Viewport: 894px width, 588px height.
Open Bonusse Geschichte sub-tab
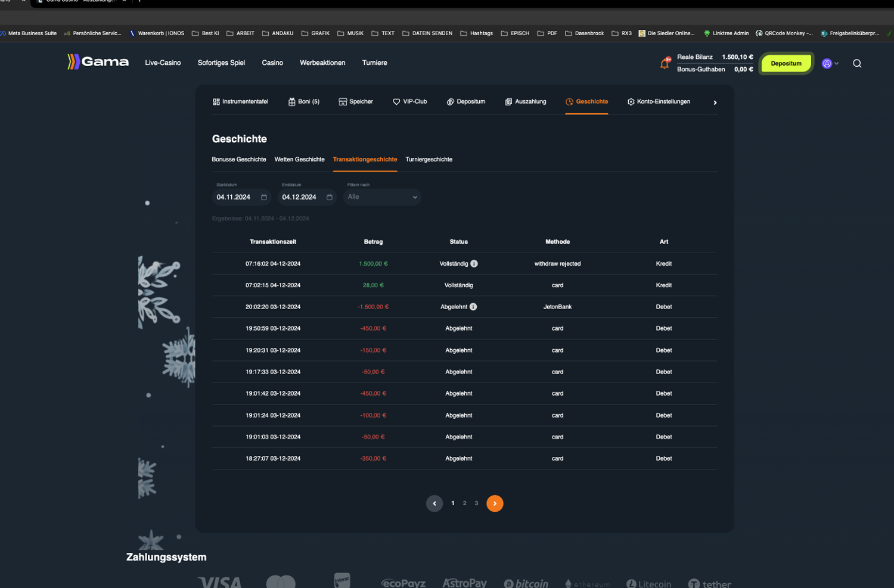pyautogui.click(x=239, y=160)
